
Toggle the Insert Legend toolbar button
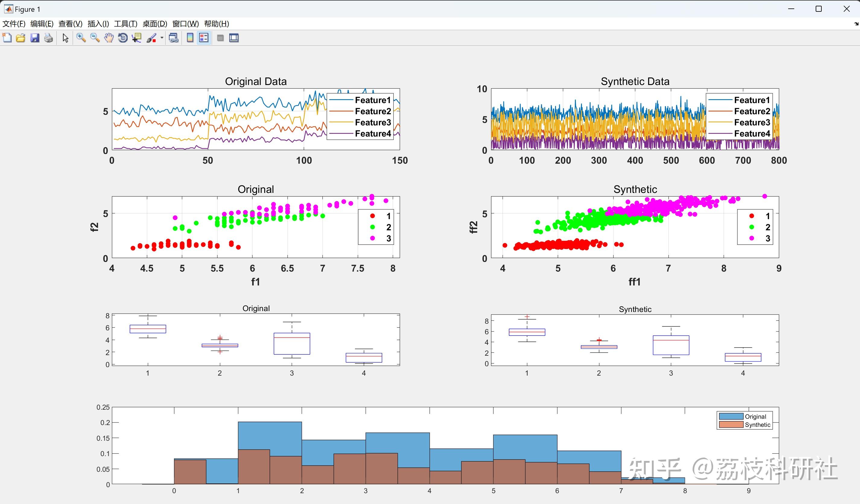pos(204,38)
